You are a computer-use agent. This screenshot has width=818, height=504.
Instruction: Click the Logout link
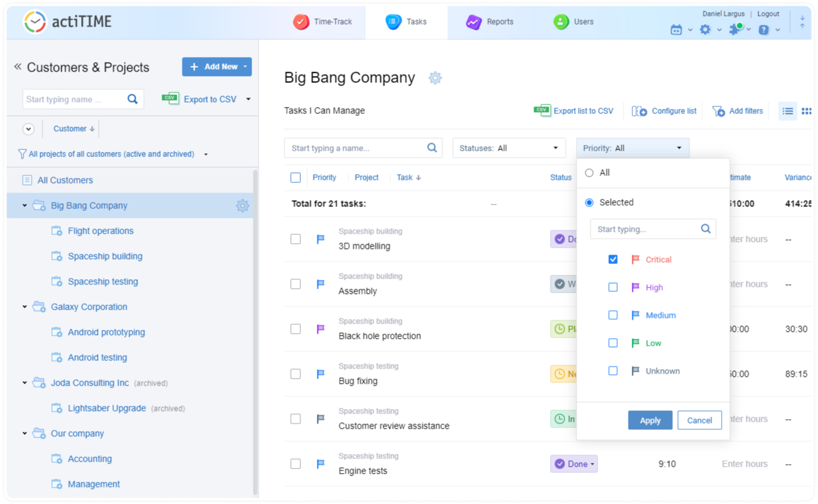tap(768, 14)
